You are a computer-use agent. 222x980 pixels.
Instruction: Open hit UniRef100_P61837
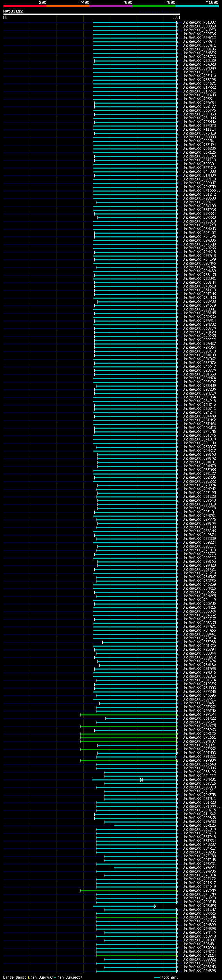point(199,23)
